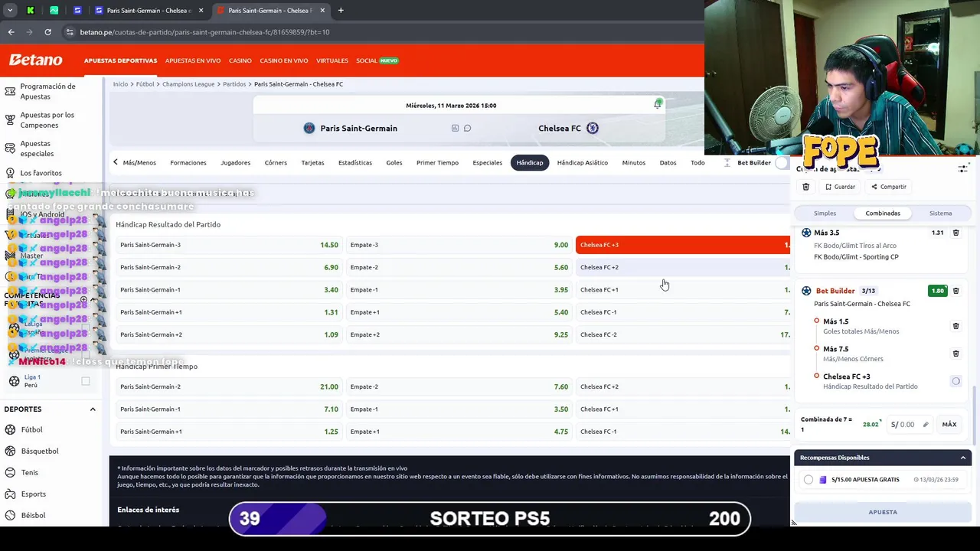Select Básquetbol in the Deportes list
Screen dimensions: 980x551
[x=40, y=451]
